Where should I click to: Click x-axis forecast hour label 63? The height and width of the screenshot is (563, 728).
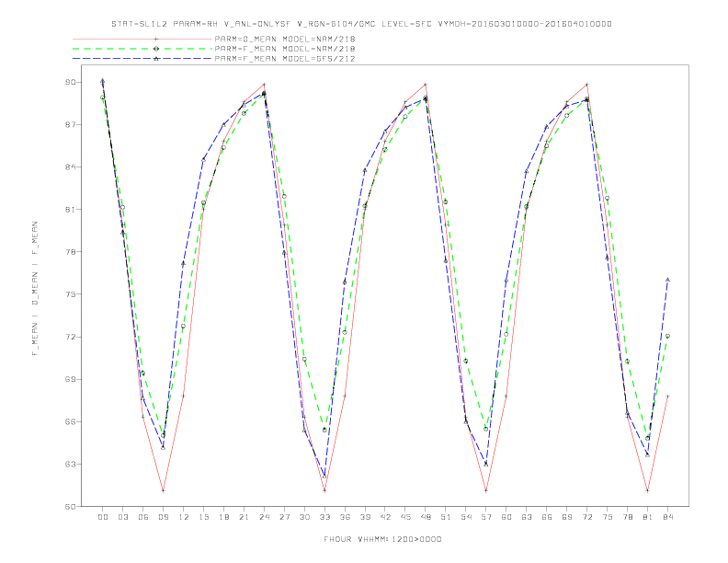[527, 517]
